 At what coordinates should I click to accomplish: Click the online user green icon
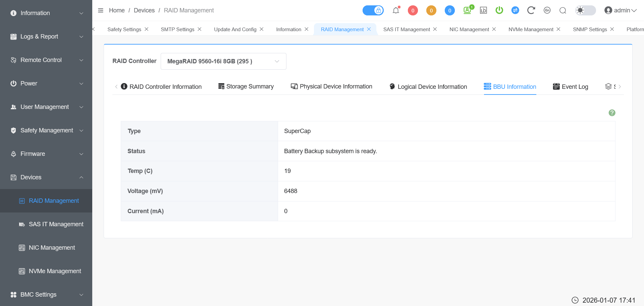(x=467, y=10)
